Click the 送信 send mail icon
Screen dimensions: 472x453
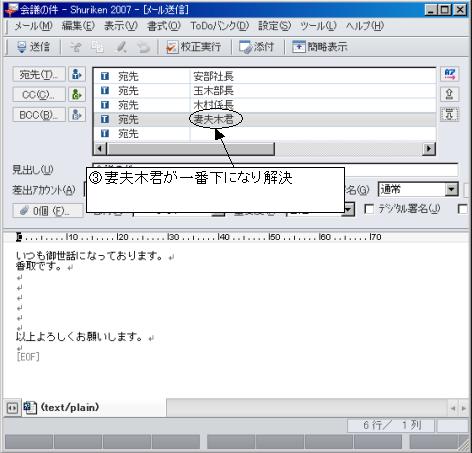[22, 47]
